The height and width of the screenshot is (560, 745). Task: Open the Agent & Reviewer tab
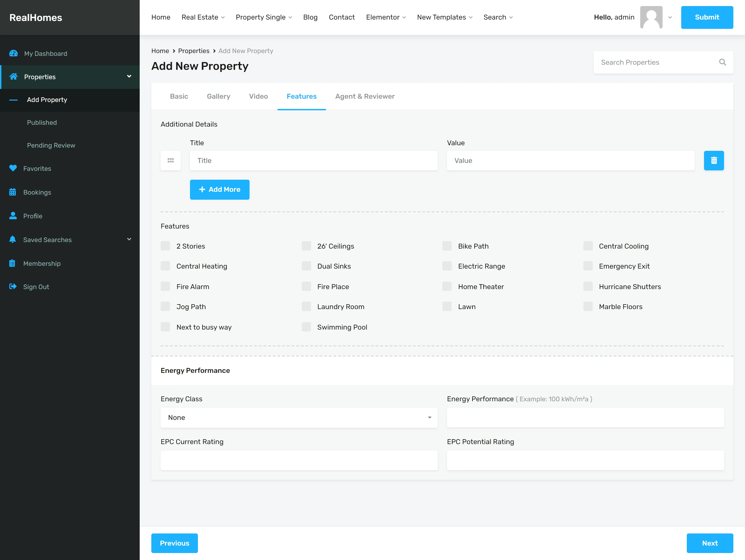(x=365, y=96)
